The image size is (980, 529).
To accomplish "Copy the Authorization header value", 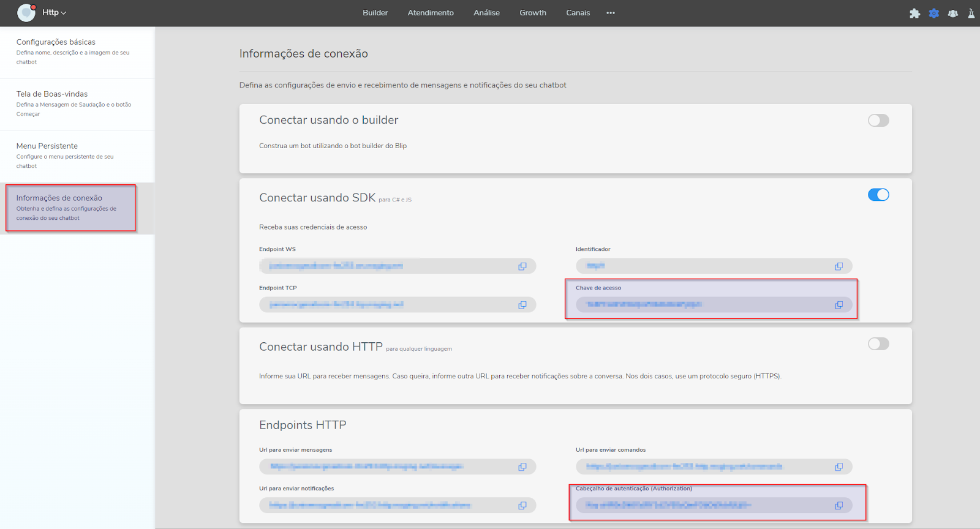I will (839, 505).
